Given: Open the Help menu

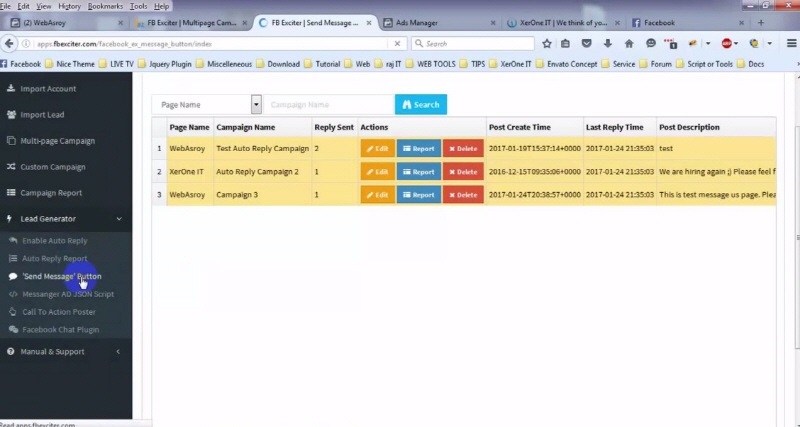Looking at the screenshot, I should pos(161,6).
